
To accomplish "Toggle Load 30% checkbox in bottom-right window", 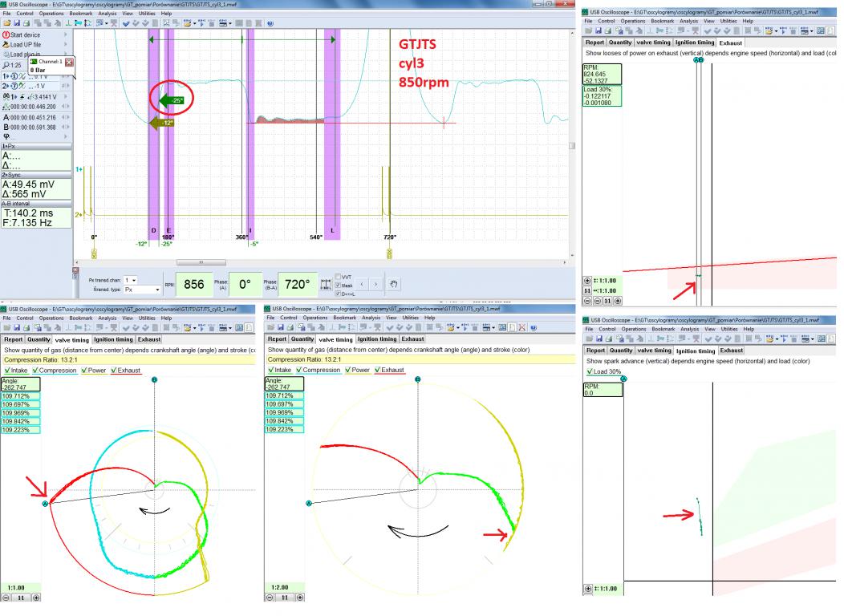I will coord(590,371).
